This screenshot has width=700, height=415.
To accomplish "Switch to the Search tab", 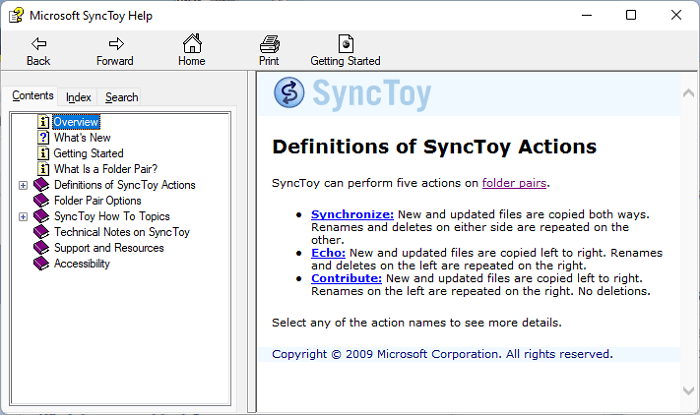I will pyautogui.click(x=121, y=97).
